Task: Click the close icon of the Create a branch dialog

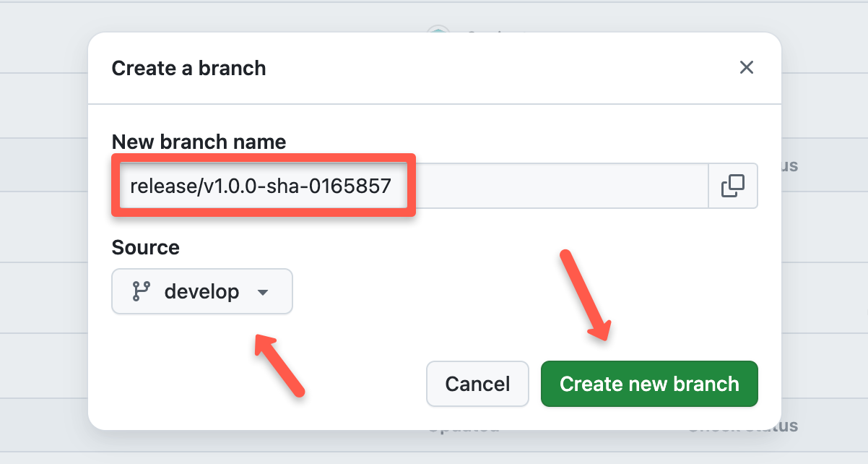Action: pos(747,67)
